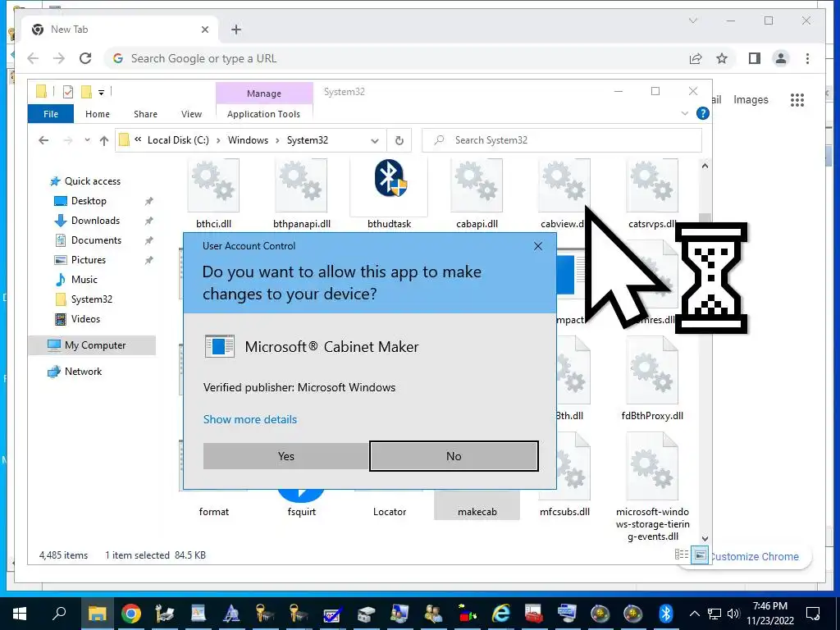Select the bthci.dll file icon

click(213, 186)
